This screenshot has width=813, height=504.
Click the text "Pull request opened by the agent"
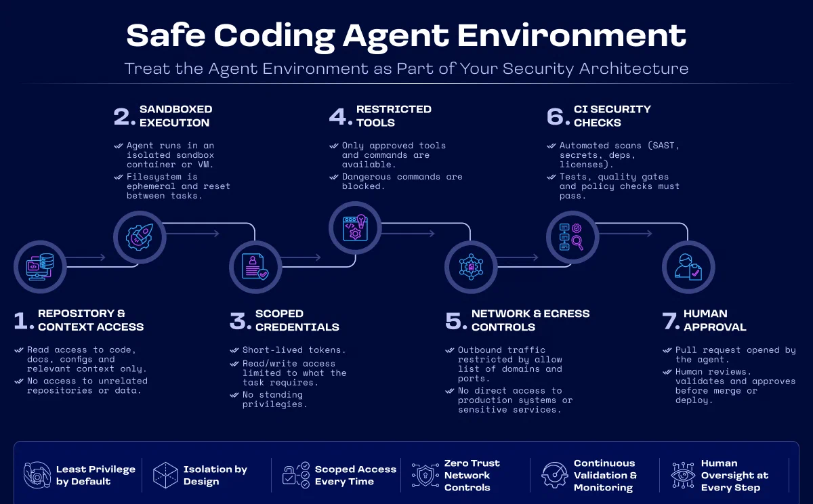pyautogui.click(x=736, y=354)
